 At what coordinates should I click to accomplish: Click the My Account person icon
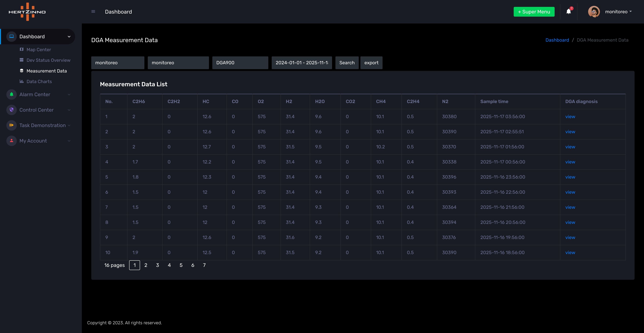(x=12, y=141)
